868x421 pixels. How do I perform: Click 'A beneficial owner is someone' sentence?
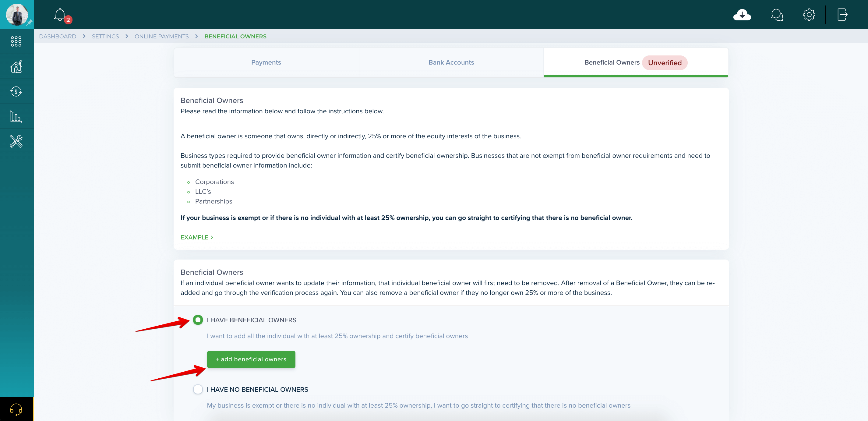(x=351, y=136)
